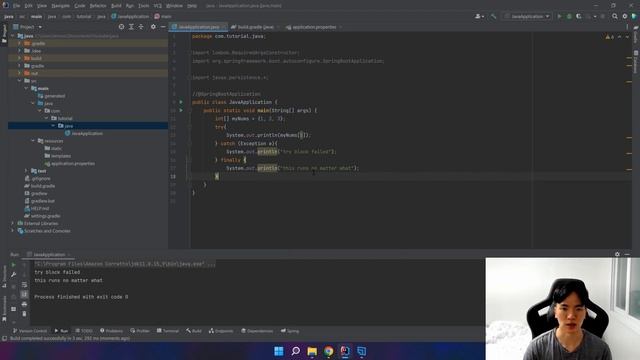This screenshot has width=640, height=360.
Task: Open the Refactor menu
Action: pos(98,6)
